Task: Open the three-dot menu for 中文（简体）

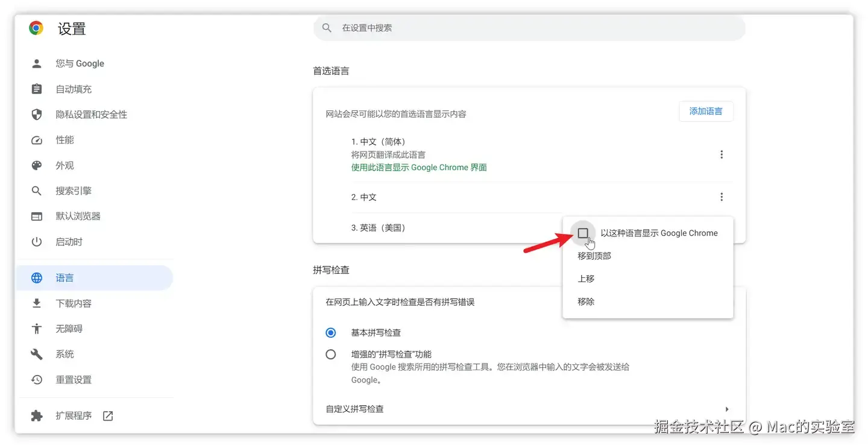Action: click(722, 154)
